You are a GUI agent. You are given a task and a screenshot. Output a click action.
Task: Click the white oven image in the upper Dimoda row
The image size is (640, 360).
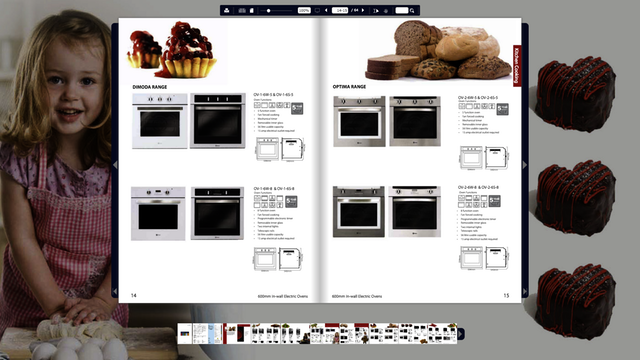point(160,121)
